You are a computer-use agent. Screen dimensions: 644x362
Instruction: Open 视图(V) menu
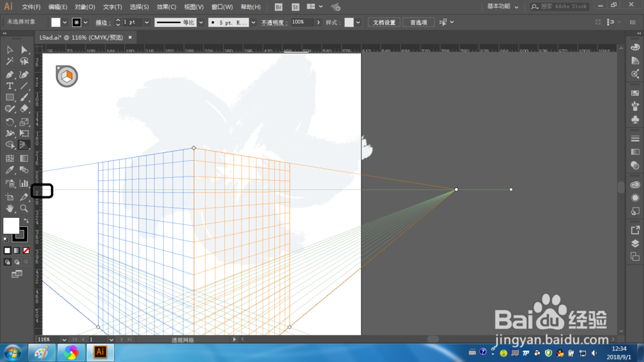[x=194, y=7]
